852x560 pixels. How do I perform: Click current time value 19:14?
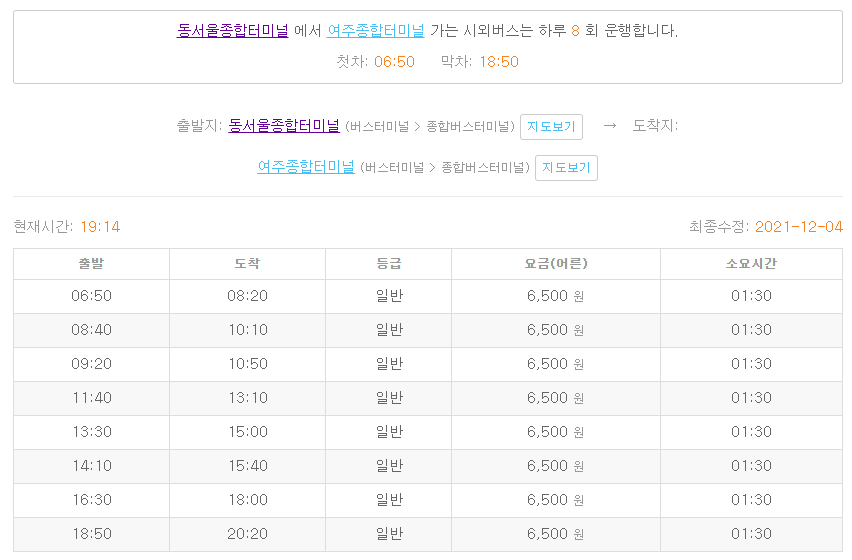100,226
